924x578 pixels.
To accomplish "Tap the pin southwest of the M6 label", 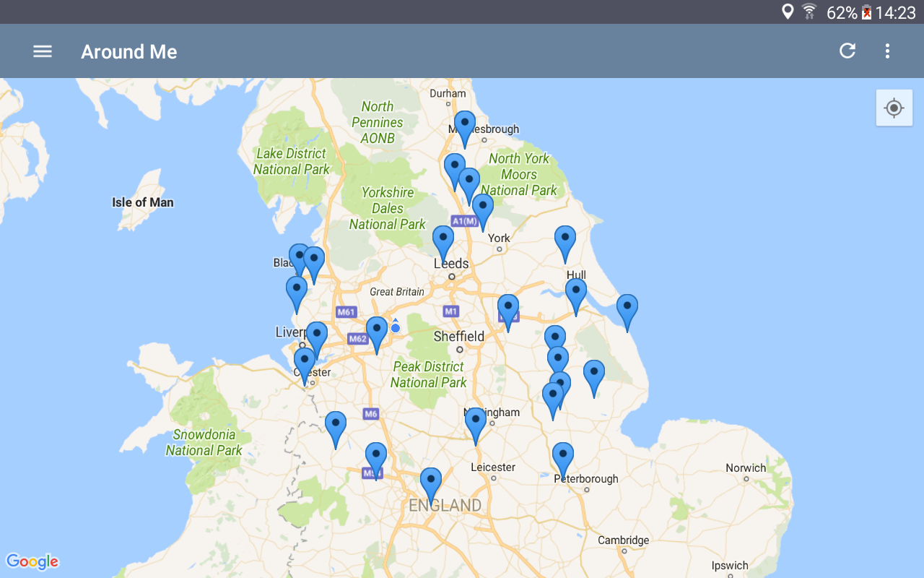I will coord(336,430).
